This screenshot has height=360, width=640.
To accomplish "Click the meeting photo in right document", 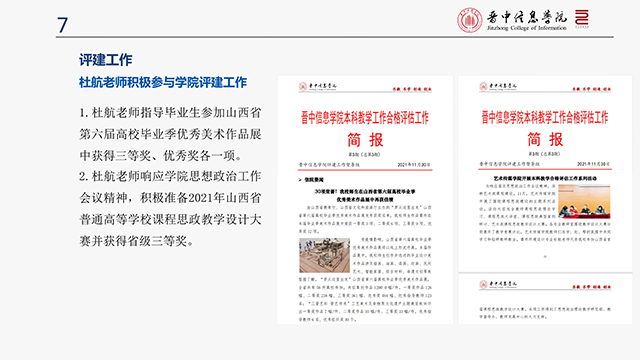I will tap(584, 202).
